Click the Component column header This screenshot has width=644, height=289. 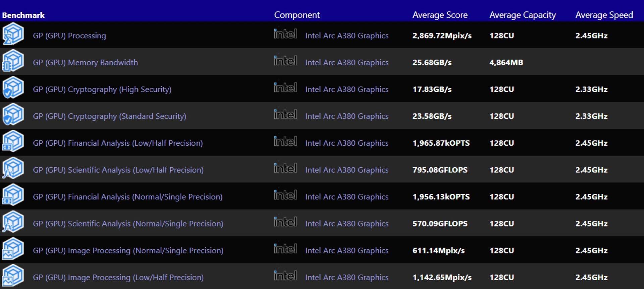(x=297, y=15)
